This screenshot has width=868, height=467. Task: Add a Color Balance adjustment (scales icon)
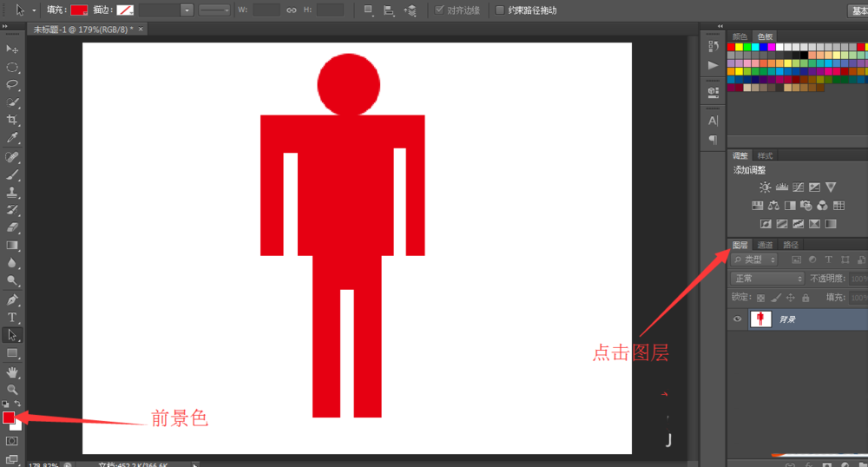pyautogui.click(x=773, y=206)
